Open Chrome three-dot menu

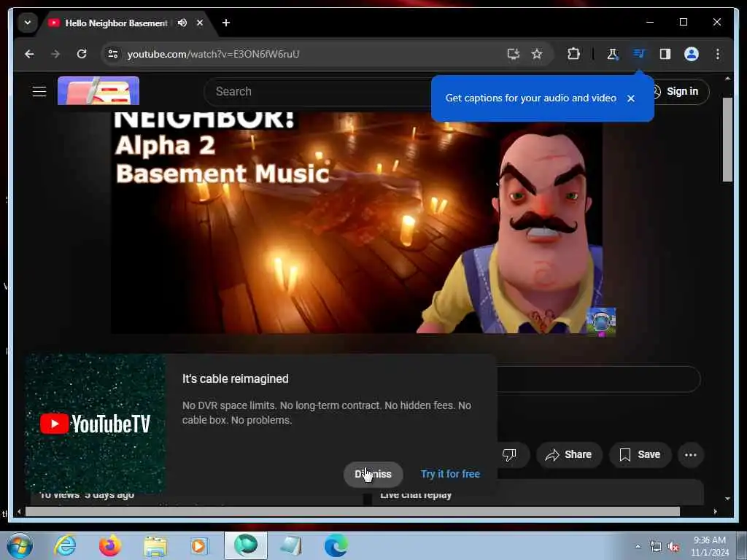click(x=718, y=54)
